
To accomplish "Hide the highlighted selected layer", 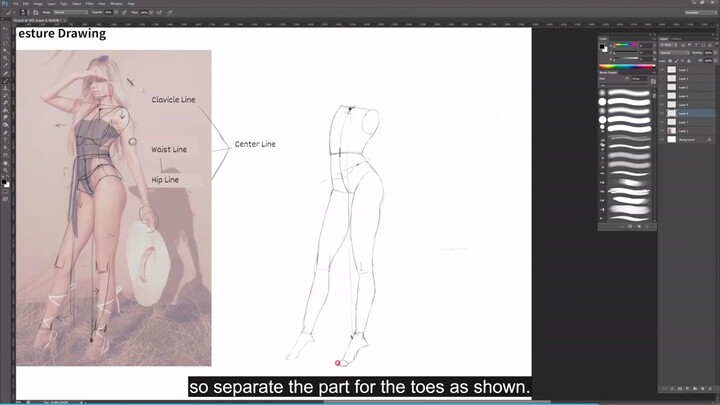I will click(662, 113).
